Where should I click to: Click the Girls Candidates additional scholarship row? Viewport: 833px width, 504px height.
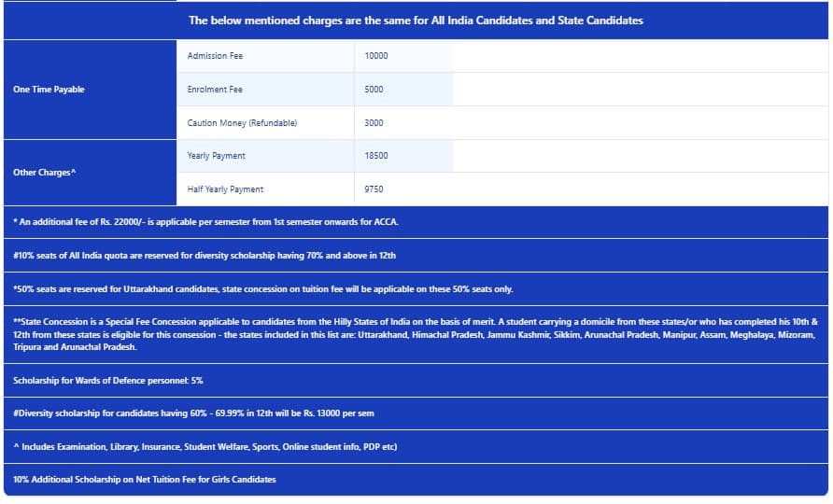pos(145,480)
